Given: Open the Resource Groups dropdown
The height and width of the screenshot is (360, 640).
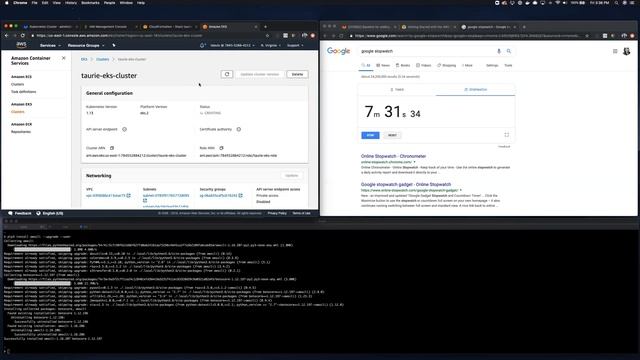Looking at the screenshot, I should pos(86,45).
